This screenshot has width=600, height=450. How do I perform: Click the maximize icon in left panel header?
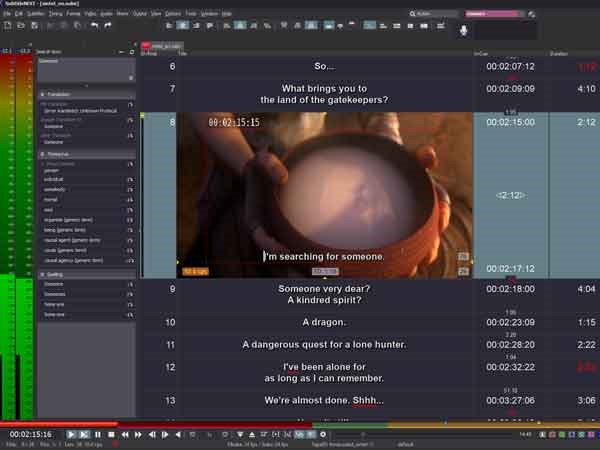pyautogui.click(x=132, y=52)
